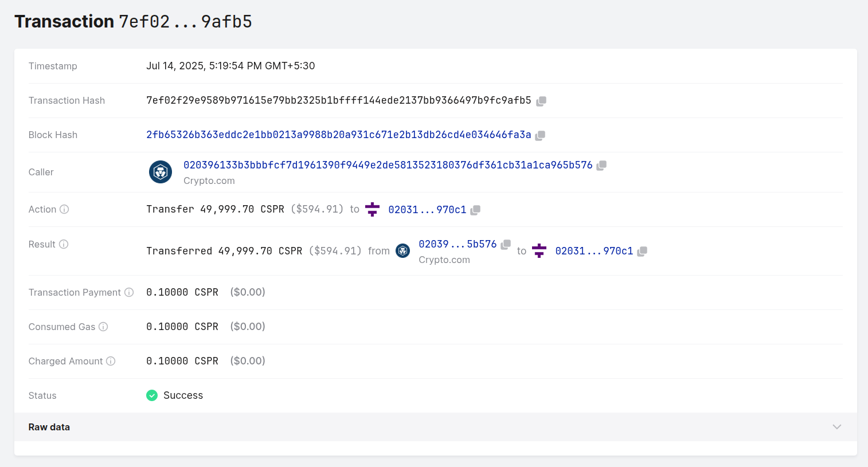Click ($594.91) value in Action row
This screenshot has width=868, height=467.
click(317, 209)
